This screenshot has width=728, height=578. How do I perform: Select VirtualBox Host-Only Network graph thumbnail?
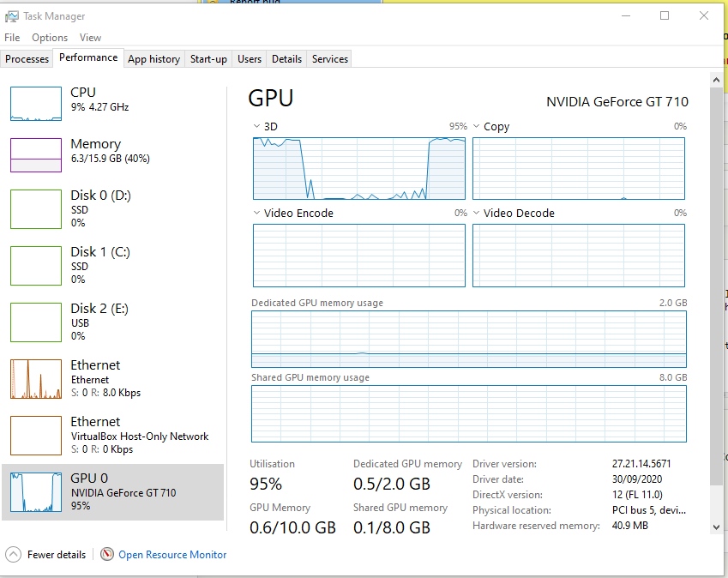(x=36, y=436)
